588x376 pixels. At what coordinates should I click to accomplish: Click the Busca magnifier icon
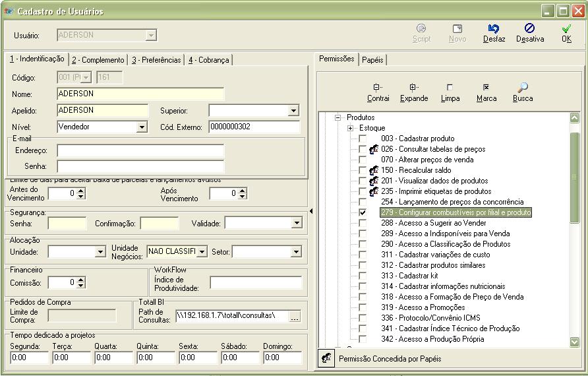(x=522, y=88)
